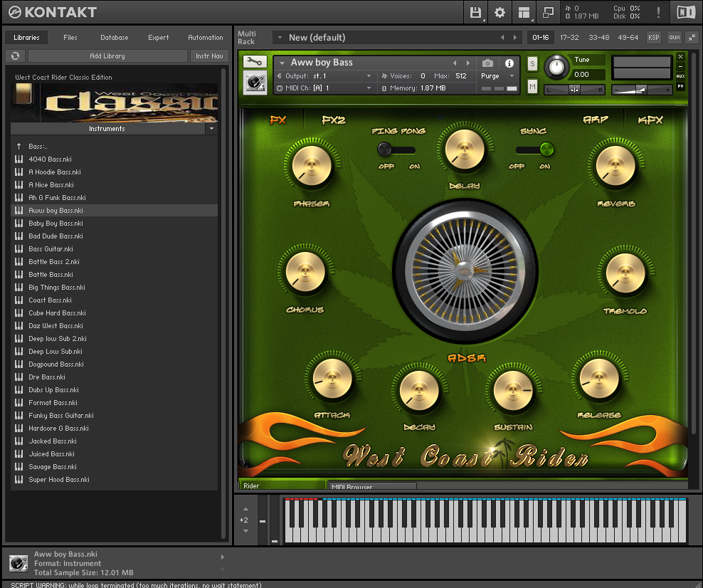Click the Reverb knob

coord(615,166)
